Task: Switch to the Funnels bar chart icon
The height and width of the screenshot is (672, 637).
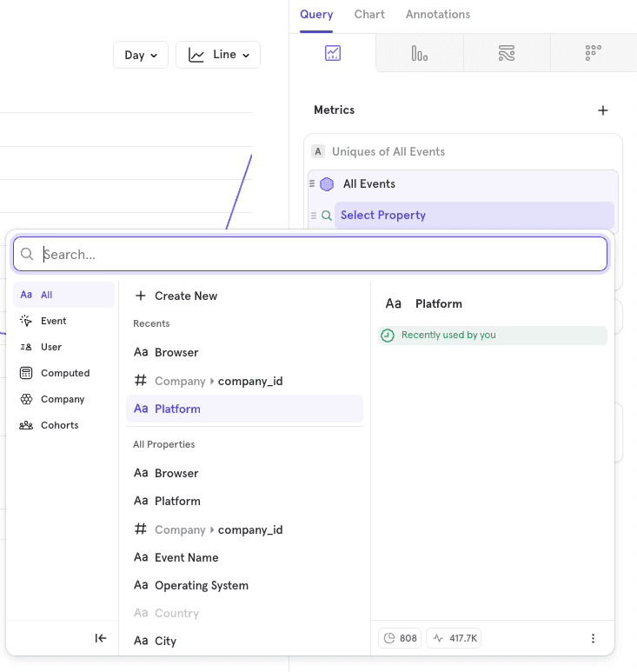Action: (x=420, y=53)
